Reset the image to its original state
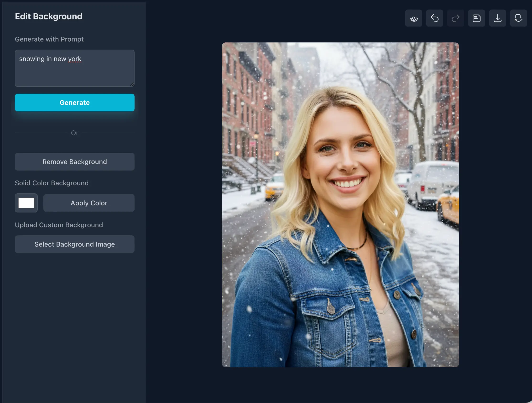Viewport: 532px width, 403px height. click(518, 18)
